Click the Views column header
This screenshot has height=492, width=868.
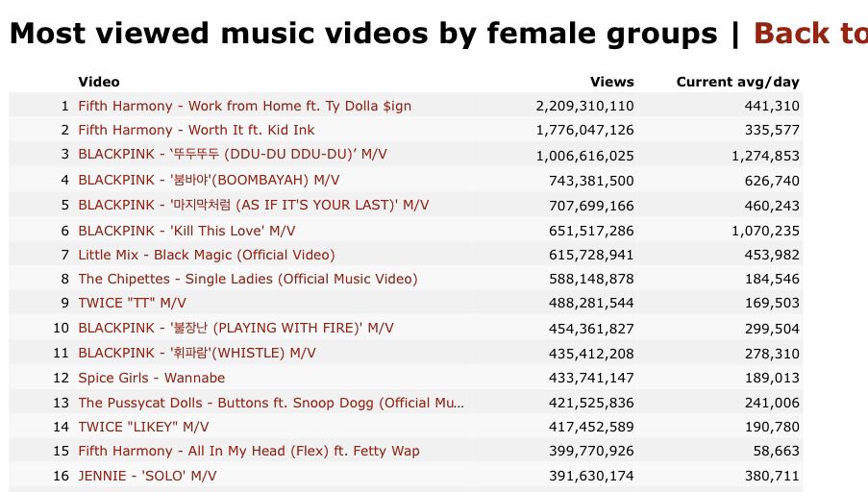point(611,82)
